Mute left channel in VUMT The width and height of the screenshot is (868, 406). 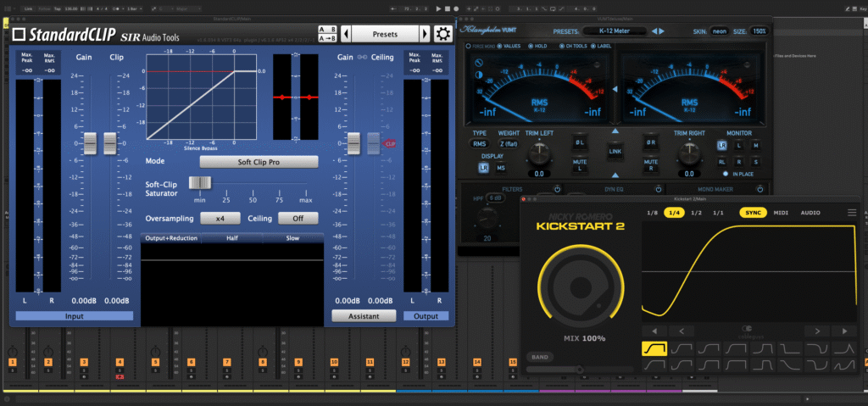[580, 164]
